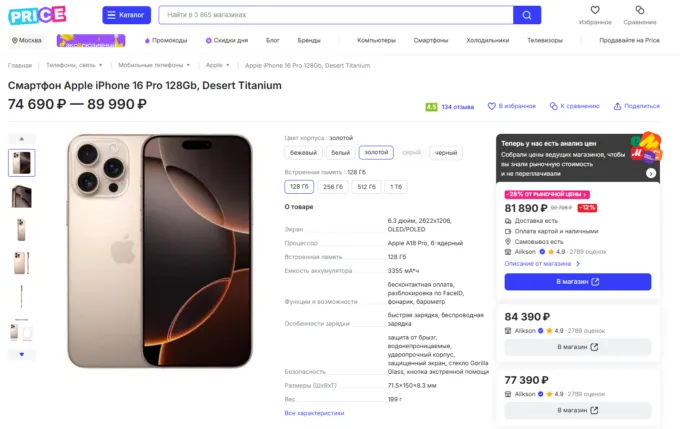This screenshot has width=680, height=429.
Task: Open Все характеристики link
Action: pyautogui.click(x=314, y=413)
